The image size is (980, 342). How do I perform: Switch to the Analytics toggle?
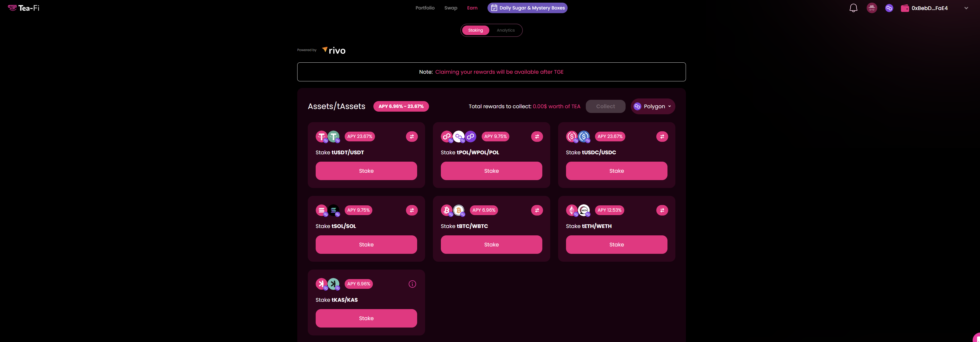[x=505, y=30]
